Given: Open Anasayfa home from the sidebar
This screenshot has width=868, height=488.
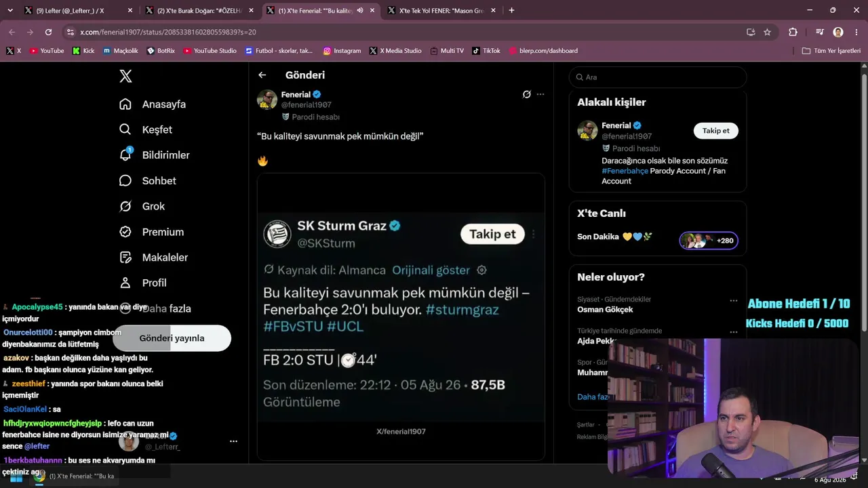Looking at the screenshot, I should pyautogui.click(x=153, y=104).
